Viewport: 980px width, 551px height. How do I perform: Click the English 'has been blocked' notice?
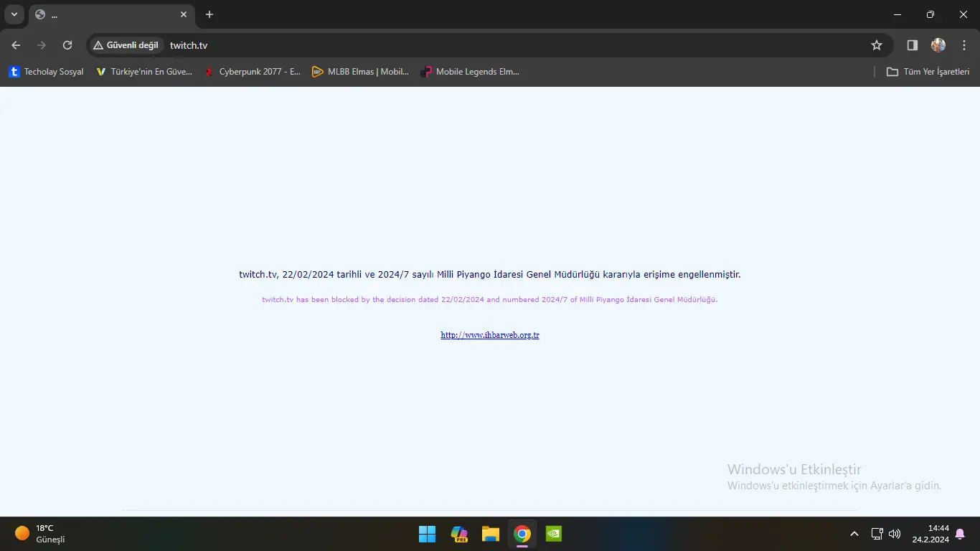[x=490, y=300]
